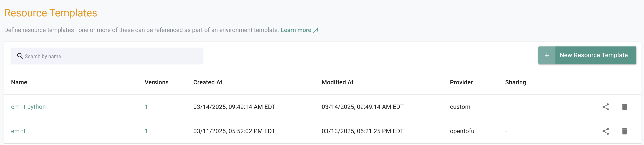Image resolution: width=644 pixels, height=145 pixels.
Task: Sort templates by the Sharing column
Action: tap(515, 82)
